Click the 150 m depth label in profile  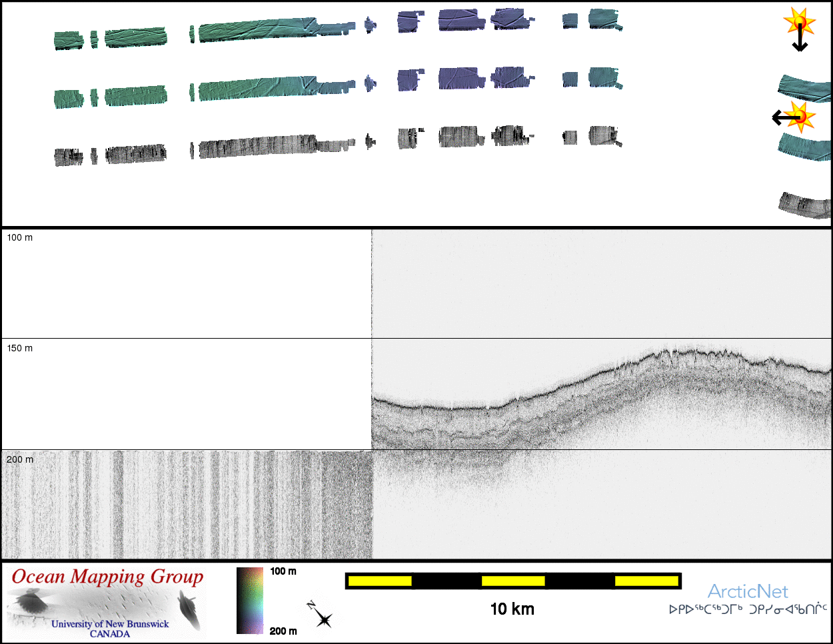click(x=20, y=348)
